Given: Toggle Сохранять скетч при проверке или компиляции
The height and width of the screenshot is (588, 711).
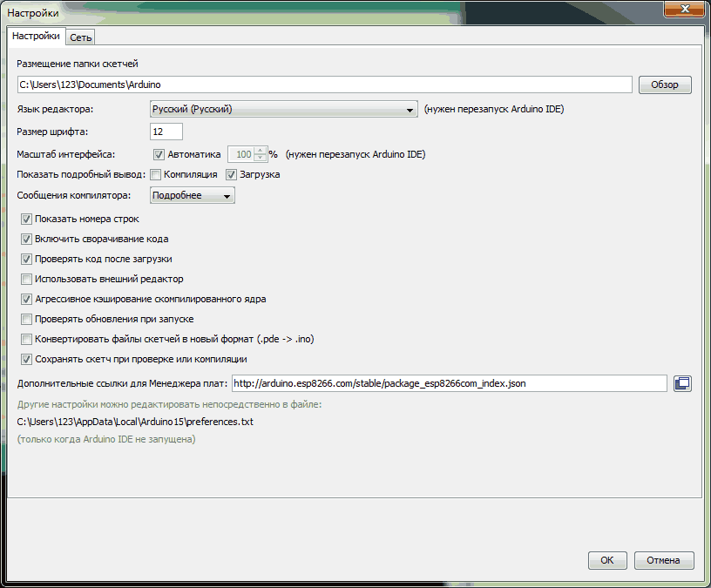Looking at the screenshot, I should pyautogui.click(x=26, y=359).
